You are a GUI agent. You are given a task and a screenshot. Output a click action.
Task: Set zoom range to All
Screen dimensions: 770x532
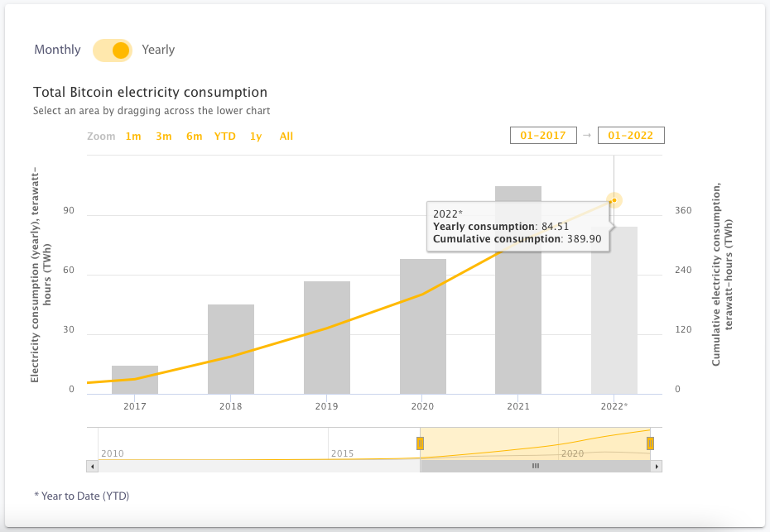286,137
